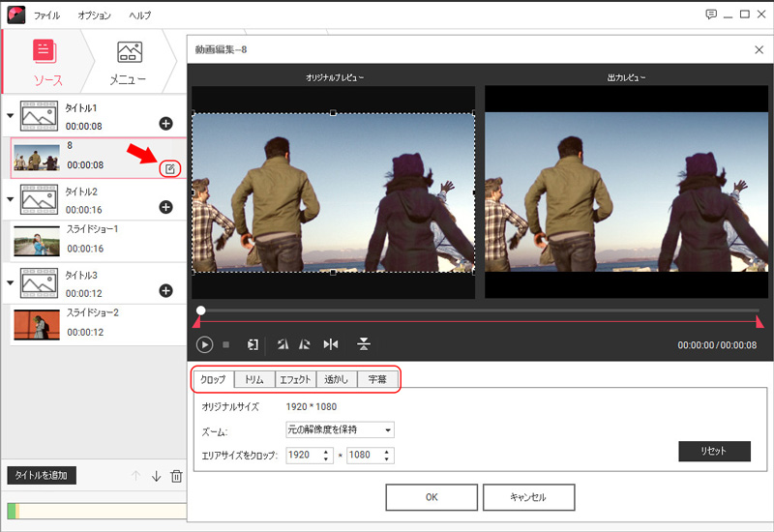Close the 動画編集 dialog

(759, 50)
